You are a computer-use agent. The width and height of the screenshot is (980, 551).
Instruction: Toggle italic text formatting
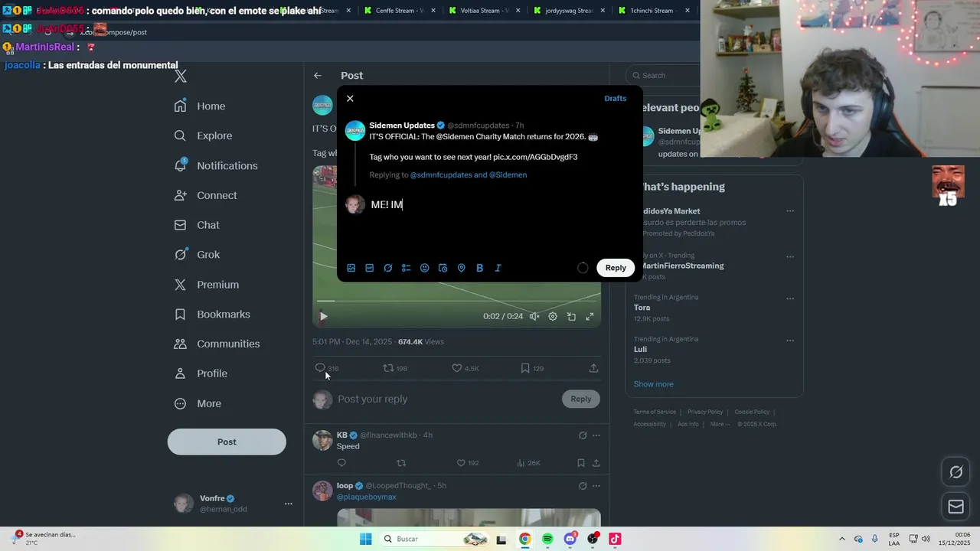coord(498,268)
